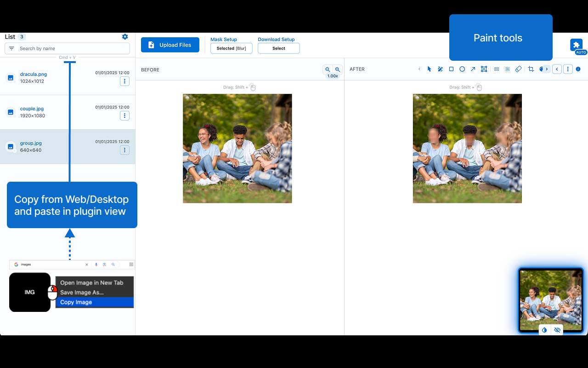Click the magic edit pencil tool
The image size is (588, 368).
tap(440, 69)
